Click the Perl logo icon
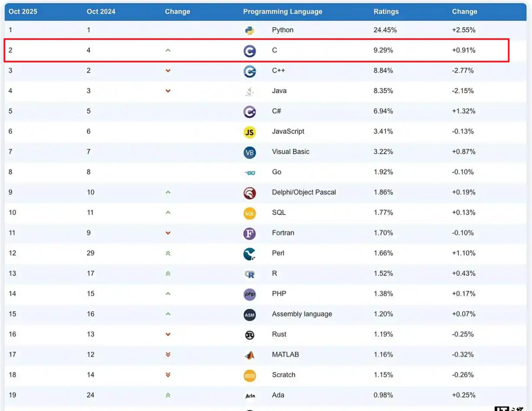Image resolution: width=532 pixels, height=411 pixels. (x=250, y=254)
